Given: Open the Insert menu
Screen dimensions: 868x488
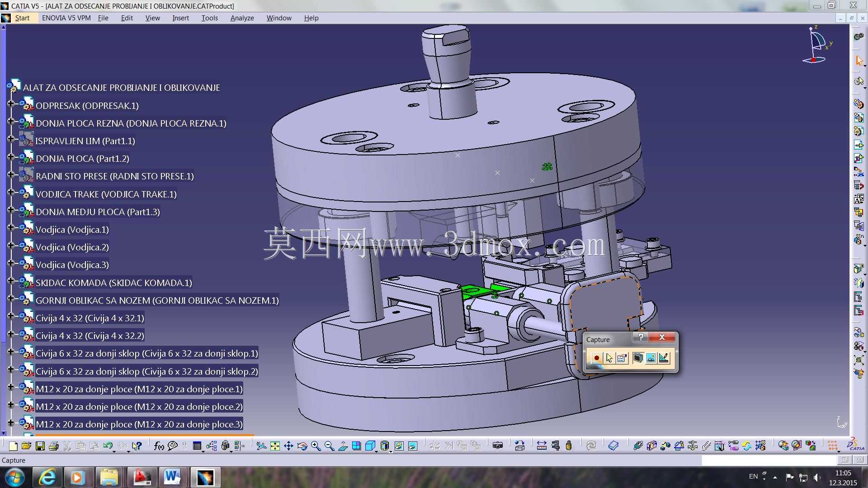Looking at the screenshot, I should pyautogui.click(x=180, y=18).
